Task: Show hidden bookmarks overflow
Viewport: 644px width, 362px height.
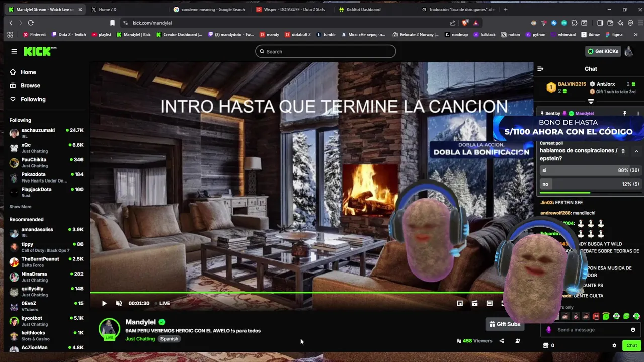Action: pyautogui.click(x=637, y=35)
